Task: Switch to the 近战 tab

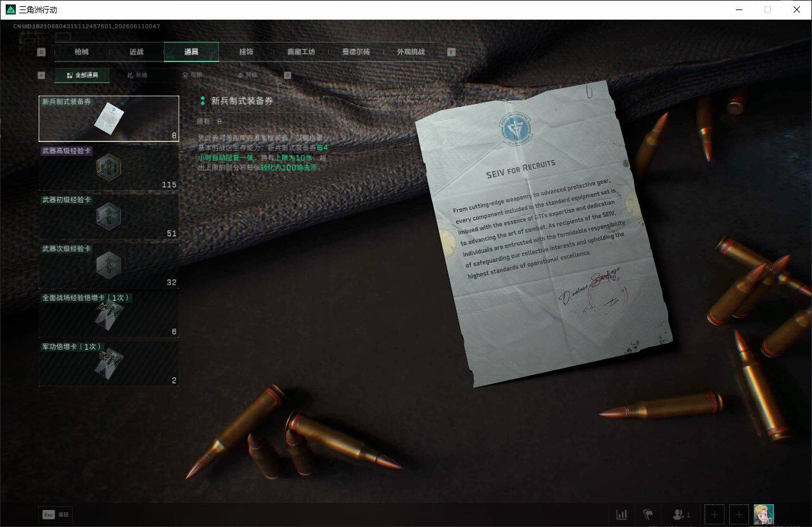Action: [x=136, y=52]
